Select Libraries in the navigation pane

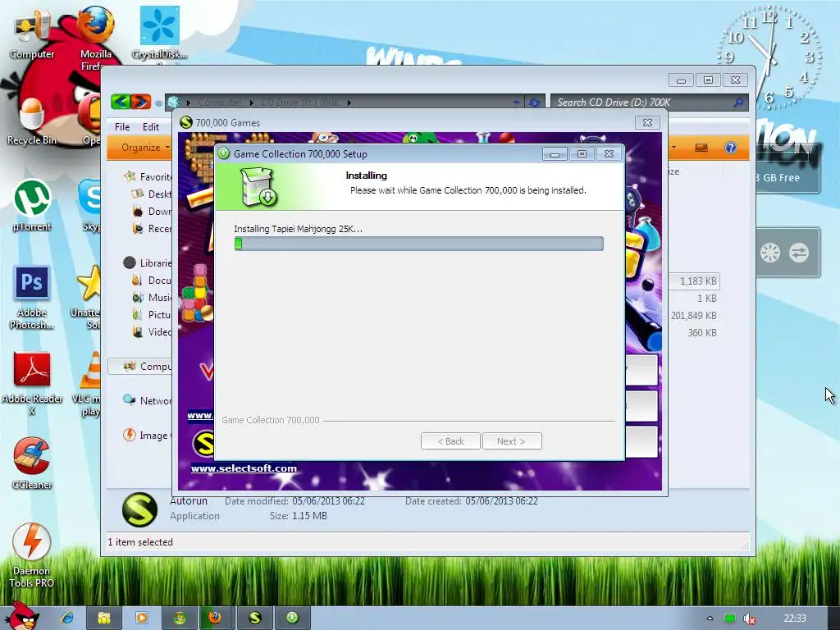click(148, 262)
